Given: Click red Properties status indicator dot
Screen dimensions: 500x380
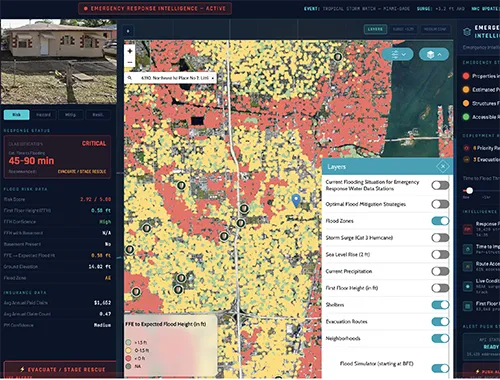Looking at the screenshot, I should pos(466,76).
